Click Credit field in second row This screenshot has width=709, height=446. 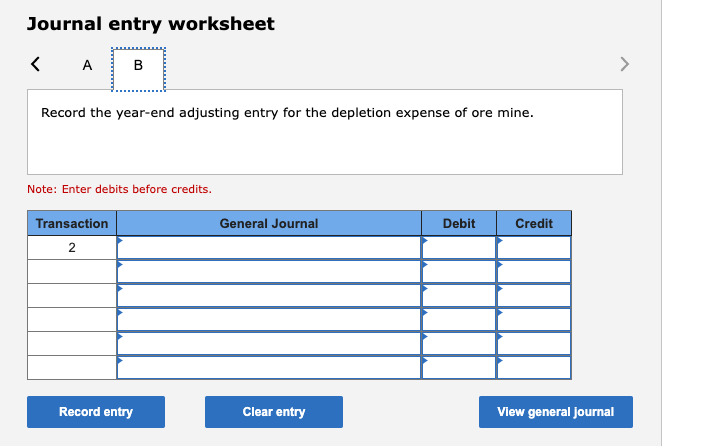(534, 271)
